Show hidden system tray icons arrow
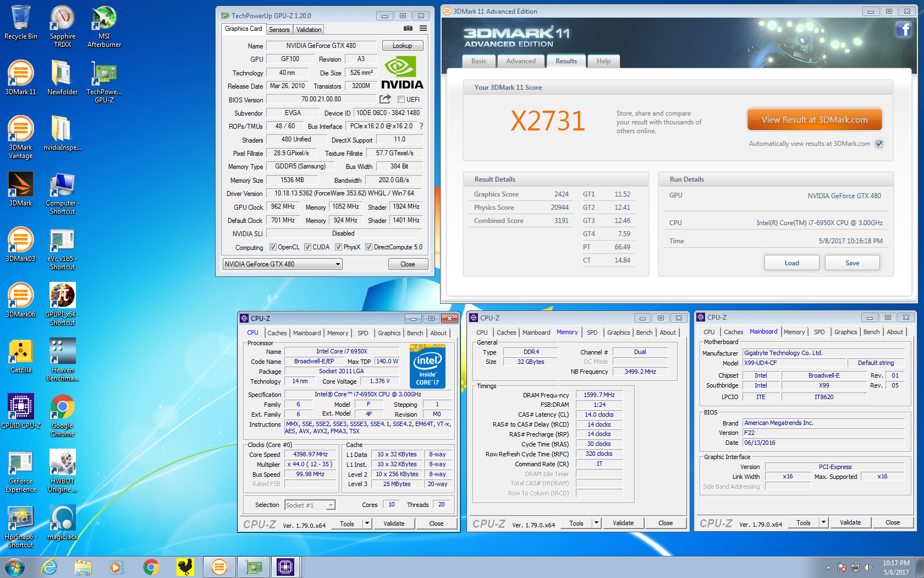Viewport: 924px width, 578px height. (x=828, y=568)
